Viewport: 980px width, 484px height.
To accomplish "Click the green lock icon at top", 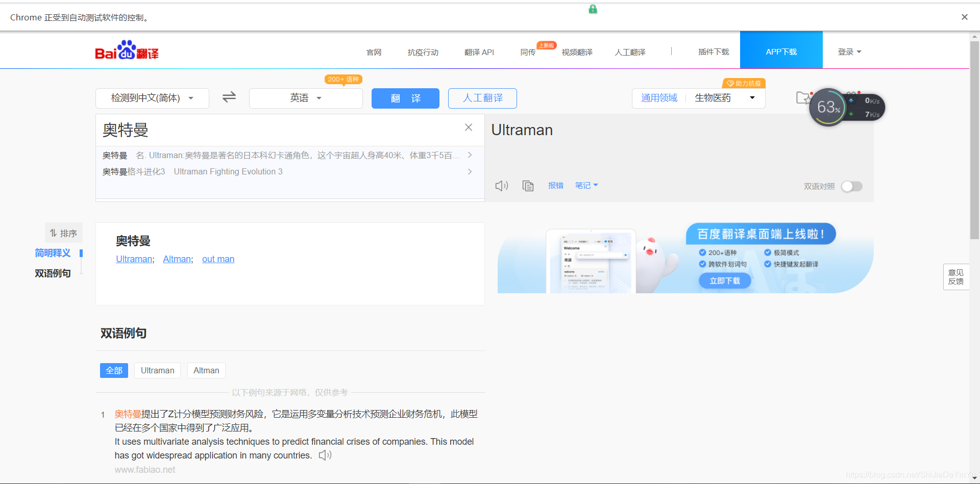I will point(593,9).
